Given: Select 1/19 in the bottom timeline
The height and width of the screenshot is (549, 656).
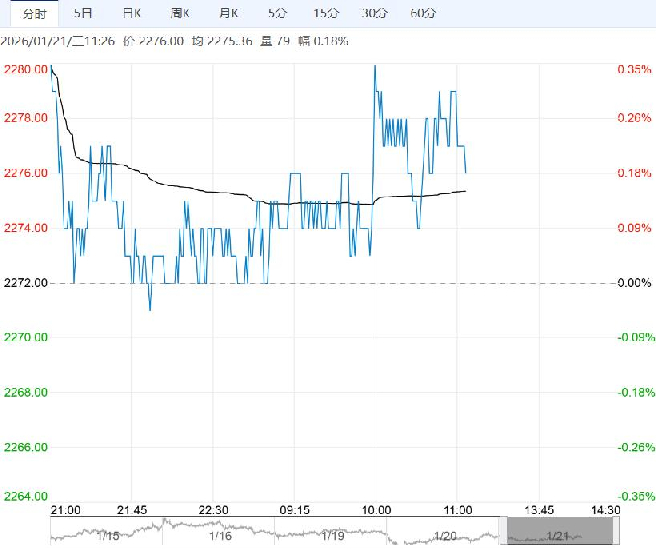Looking at the screenshot, I should 334,536.
